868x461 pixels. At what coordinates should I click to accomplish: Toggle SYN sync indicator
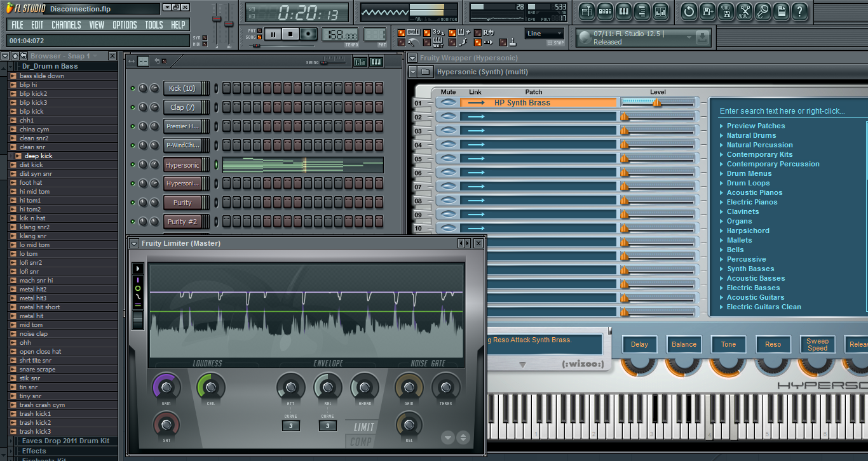click(x=205, y=38)
